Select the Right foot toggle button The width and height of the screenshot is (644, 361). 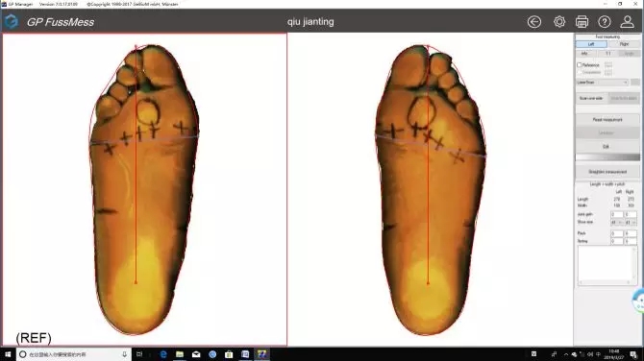[624, 44]
